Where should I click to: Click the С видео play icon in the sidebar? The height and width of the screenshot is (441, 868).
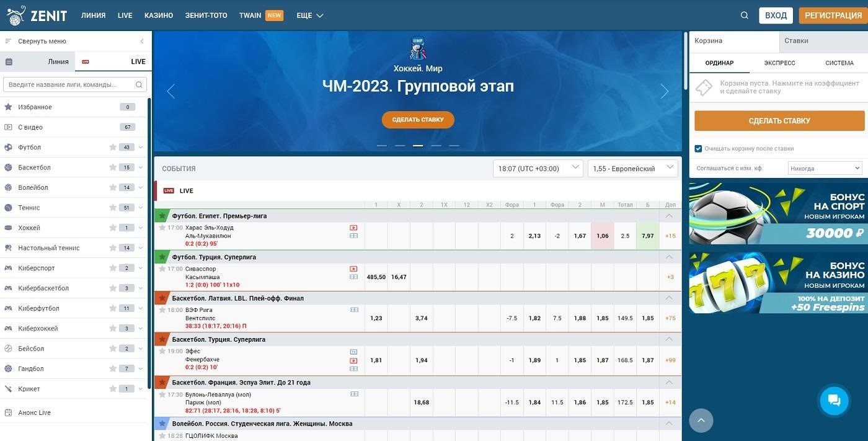[8, 127]
